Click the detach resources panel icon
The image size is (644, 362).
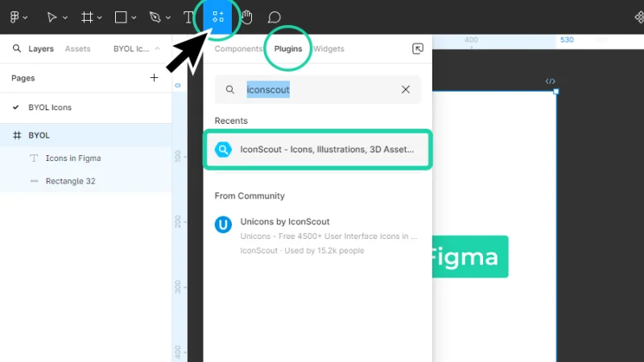[x=417, y=48]
